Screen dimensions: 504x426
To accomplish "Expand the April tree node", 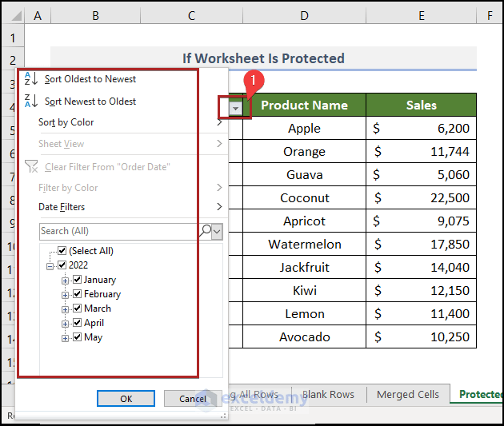I will [x=65, y=324].
